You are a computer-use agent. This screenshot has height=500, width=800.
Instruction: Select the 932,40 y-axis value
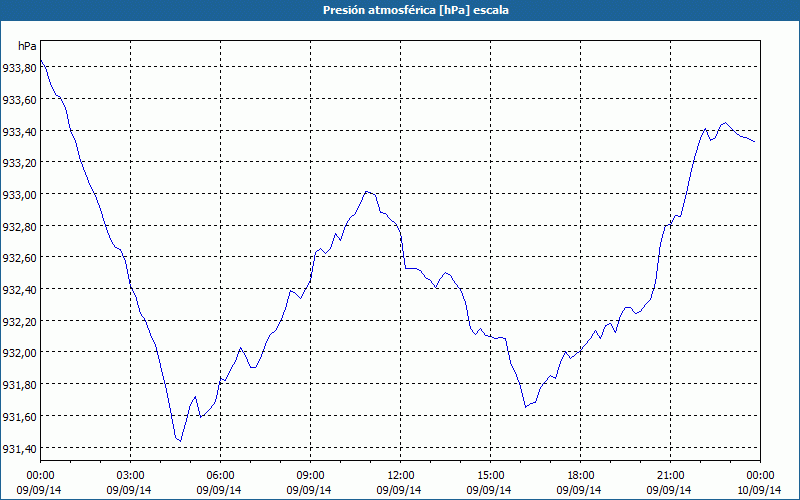coord(19,289)
